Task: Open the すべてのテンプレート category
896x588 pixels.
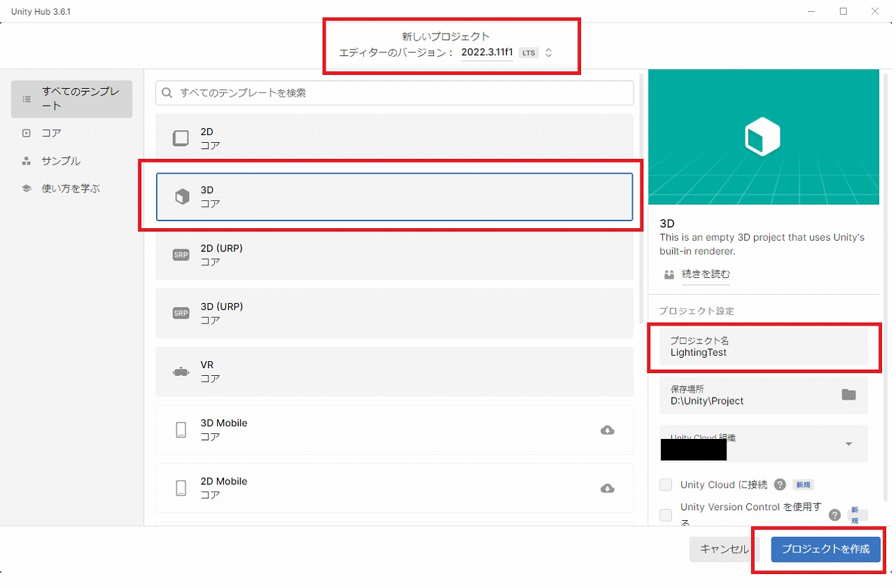Action: [x=71, y=99]
